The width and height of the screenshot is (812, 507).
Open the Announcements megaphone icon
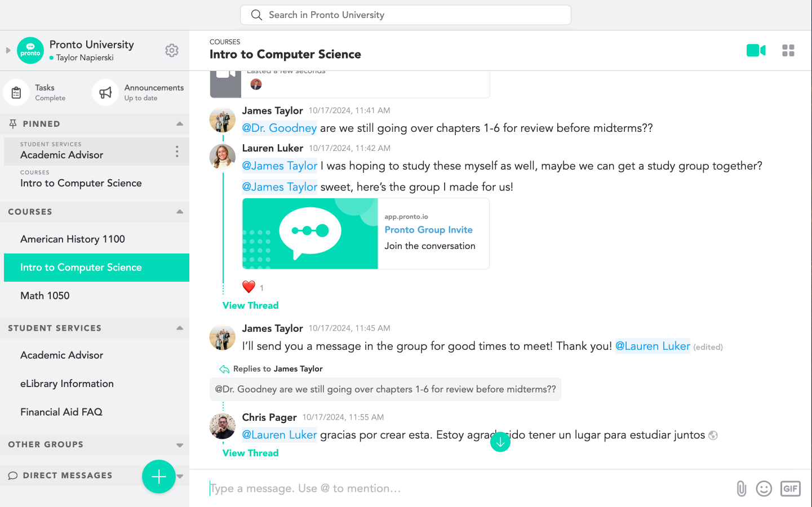click(105, 92)
